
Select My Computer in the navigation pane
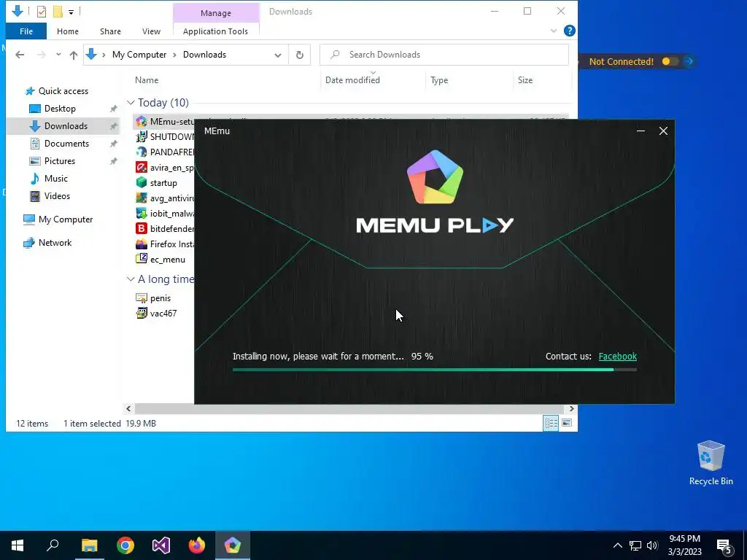pos(65,219)
